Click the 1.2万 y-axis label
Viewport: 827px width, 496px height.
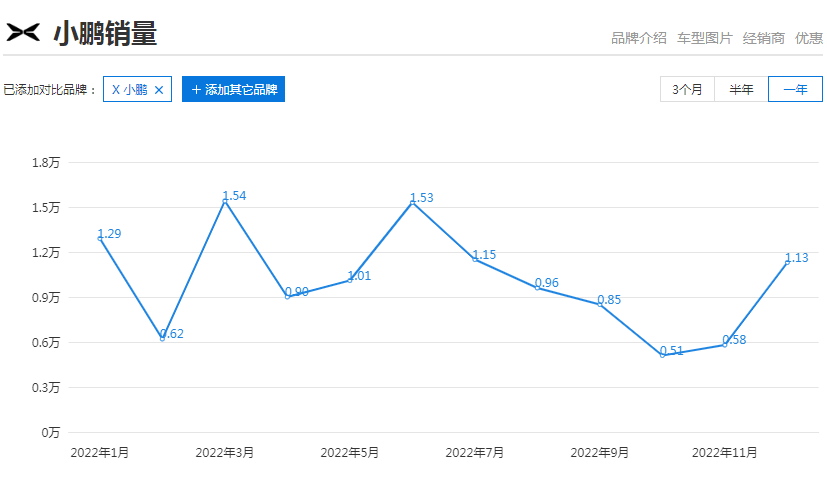46,252
